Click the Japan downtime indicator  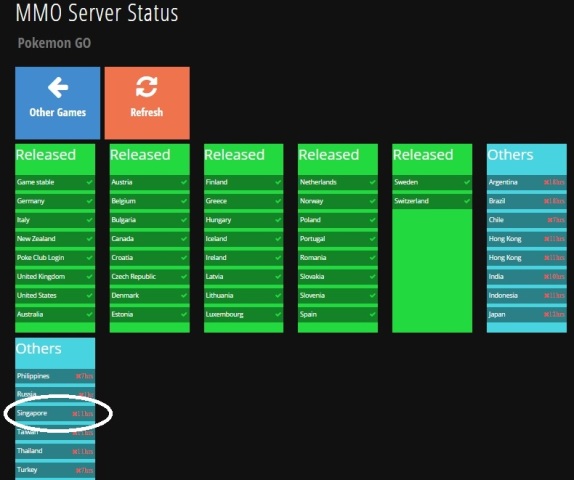coord(554,315)
